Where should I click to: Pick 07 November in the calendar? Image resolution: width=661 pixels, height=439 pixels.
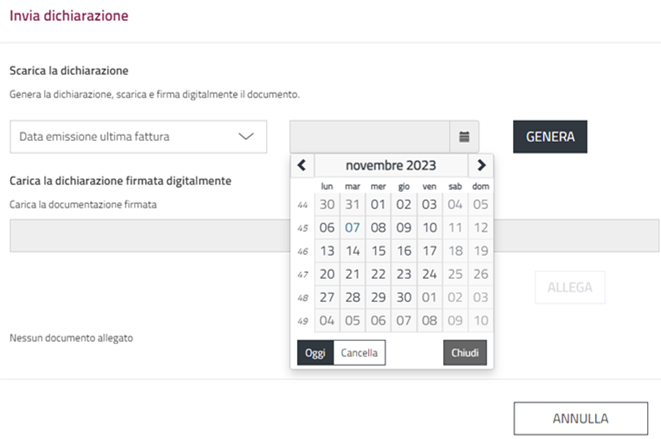tap(353, 227)
